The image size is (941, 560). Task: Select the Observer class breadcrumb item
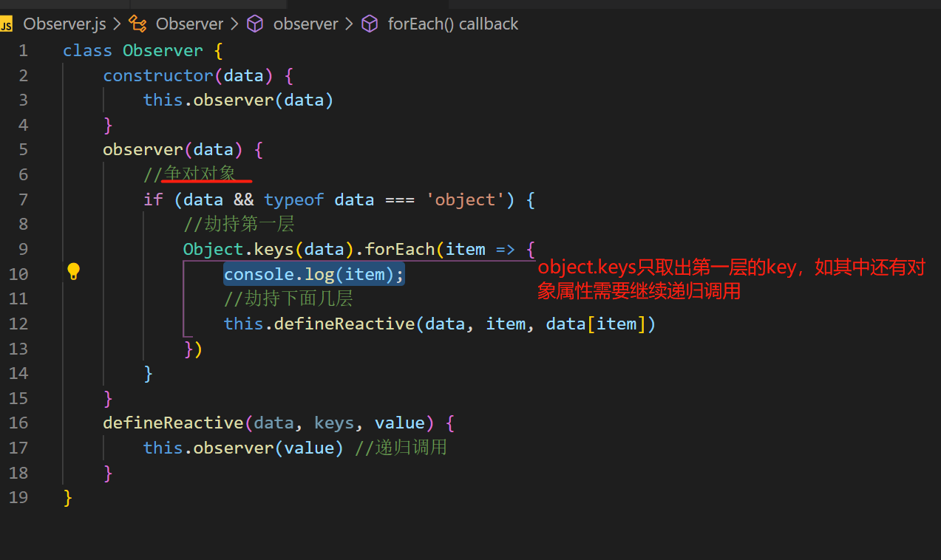tap(189, 24)
